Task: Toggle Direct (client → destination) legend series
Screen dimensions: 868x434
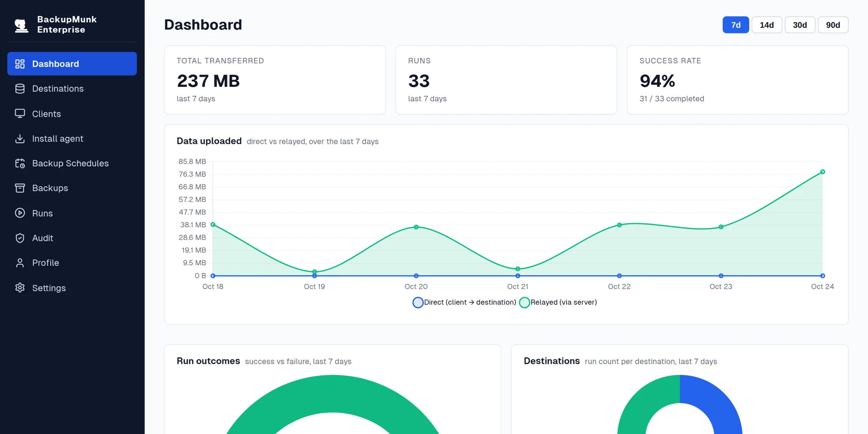Action: tap(464, 302)
